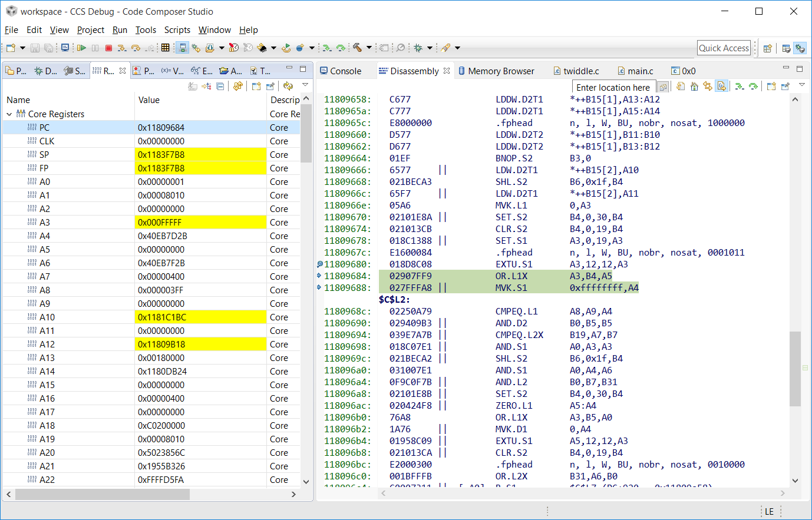Screen dimensions: 812x520
Task: Switch to the Memory Browser tab
Action: tap(496, 71)
